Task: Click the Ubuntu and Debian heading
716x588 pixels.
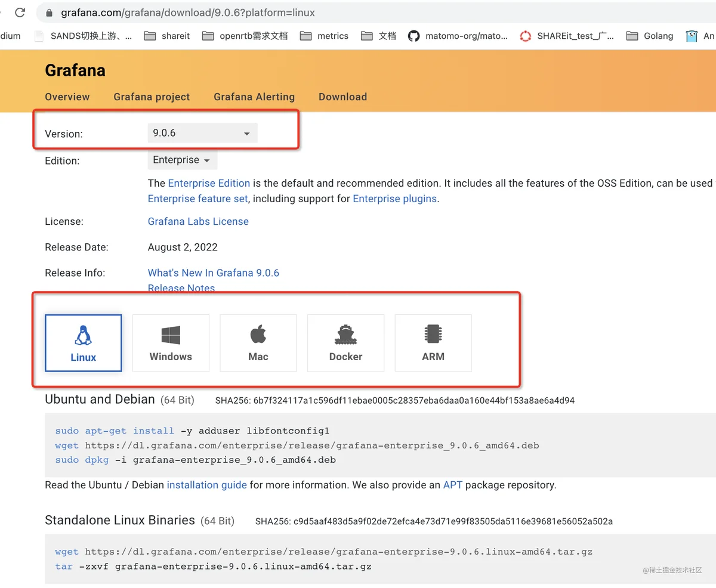Action: [x=100, y=400]
